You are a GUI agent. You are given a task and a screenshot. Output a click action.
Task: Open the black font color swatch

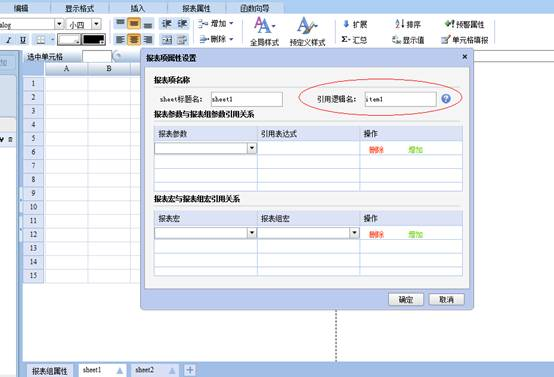coord(94,39)
